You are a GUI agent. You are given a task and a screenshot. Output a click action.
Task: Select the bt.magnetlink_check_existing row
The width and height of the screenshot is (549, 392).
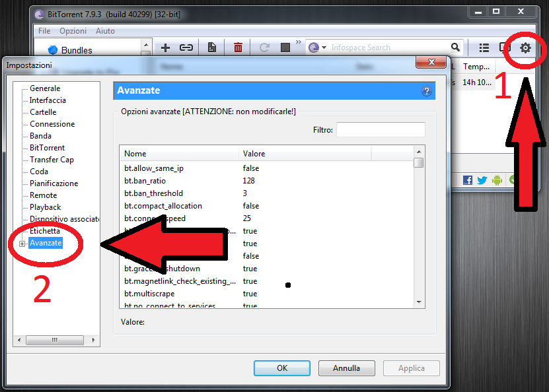[x=266, y=281]
